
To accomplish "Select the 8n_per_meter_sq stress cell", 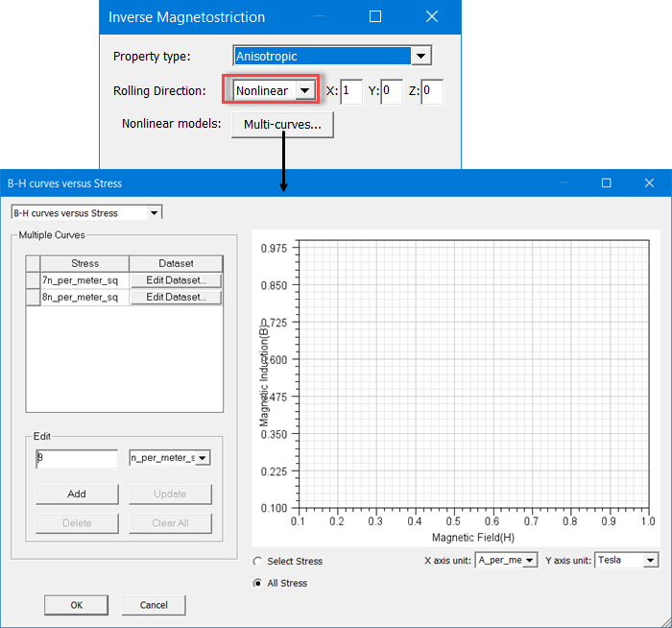I will (84, 297).
